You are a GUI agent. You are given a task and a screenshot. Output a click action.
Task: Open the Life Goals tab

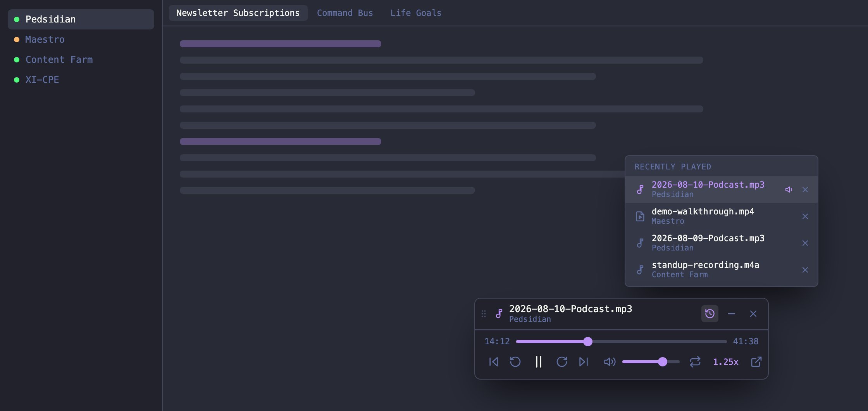point(416,13)
